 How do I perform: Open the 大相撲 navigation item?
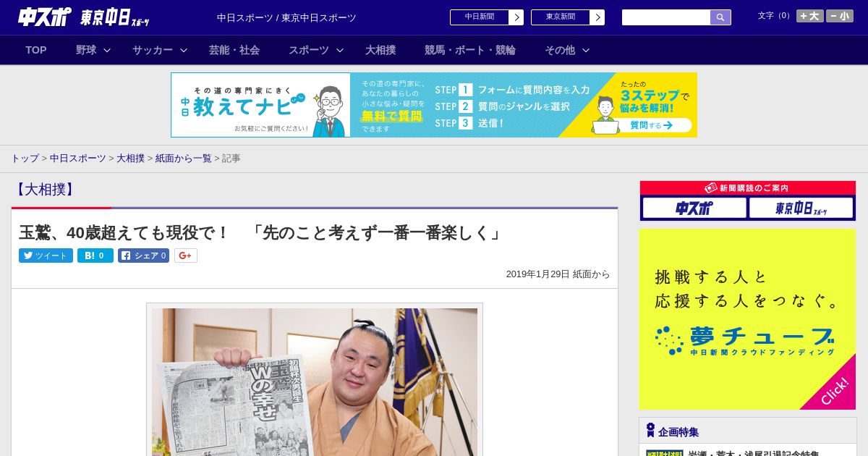[x=380, y=50]
